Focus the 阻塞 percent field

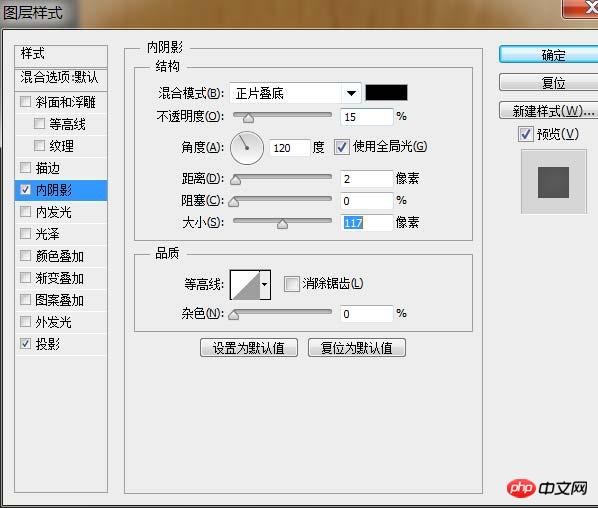tap(367, 201)
